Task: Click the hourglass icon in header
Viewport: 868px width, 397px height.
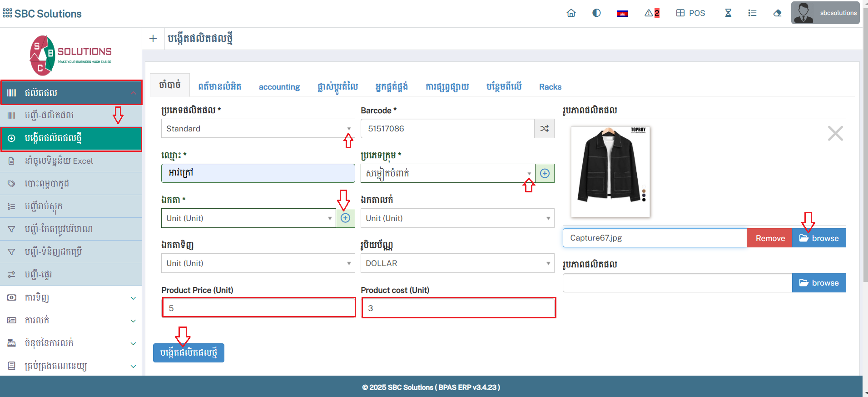Action: pyautogui.click(x=728, y=13)
